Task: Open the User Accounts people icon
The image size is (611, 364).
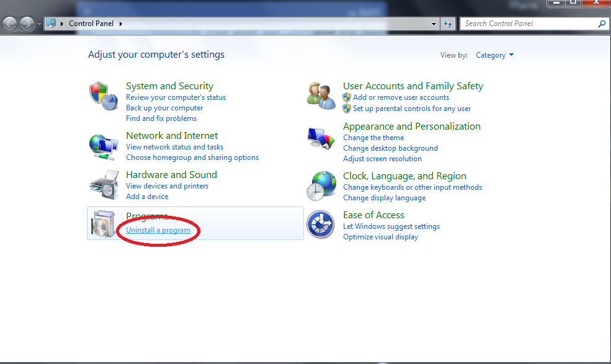Action: (321, 96)
